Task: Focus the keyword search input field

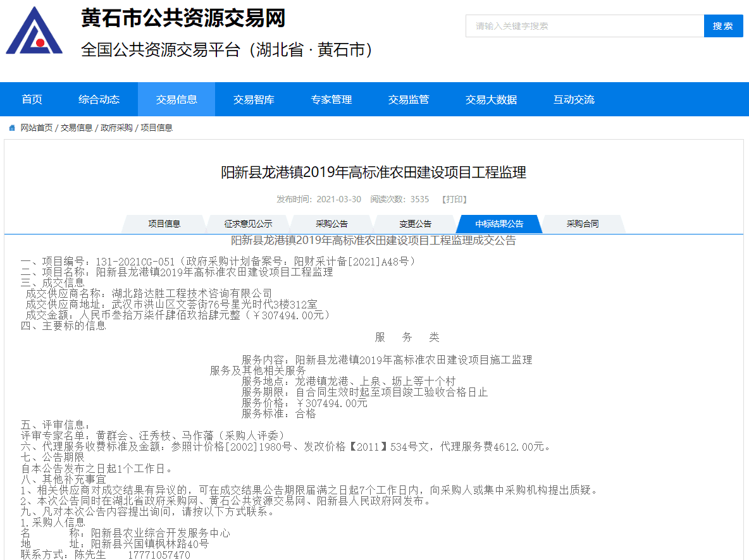Action: click(585, 26)
